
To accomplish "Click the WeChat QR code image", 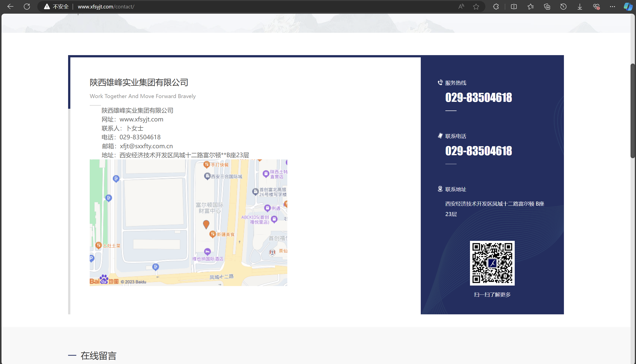I will pyautogui.click(x=492, y=263).
